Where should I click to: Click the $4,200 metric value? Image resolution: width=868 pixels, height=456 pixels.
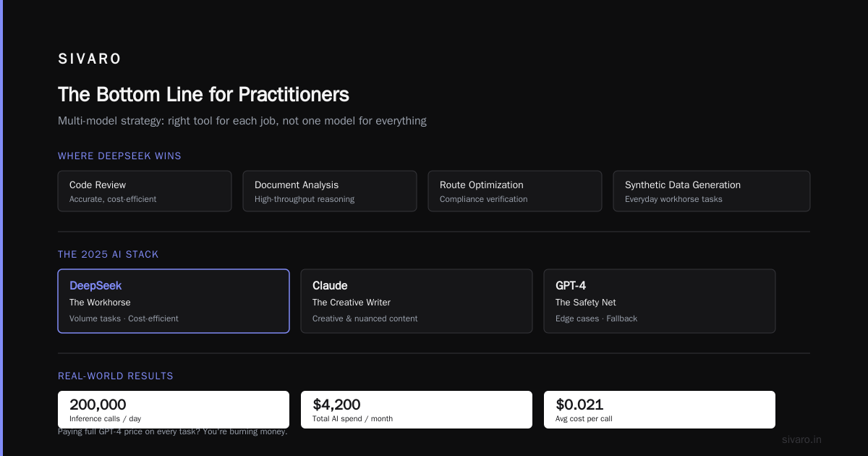click(336, 405)
